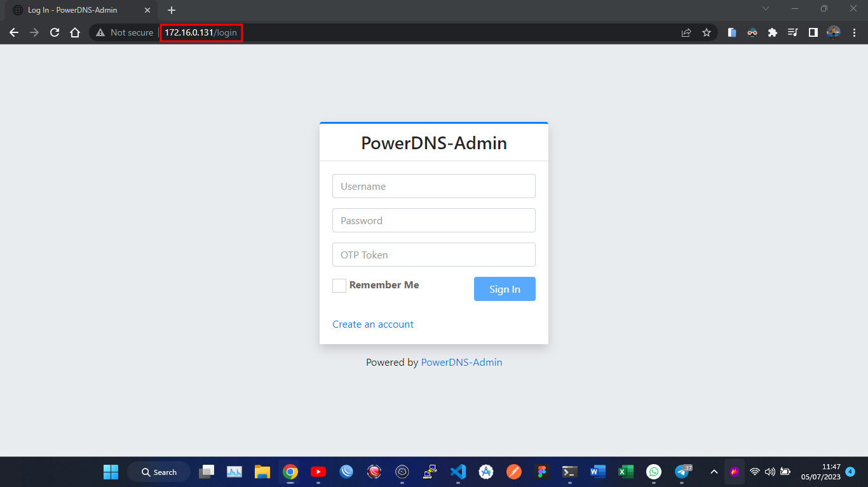Click the Not secure site info warning

pos(125,32)
